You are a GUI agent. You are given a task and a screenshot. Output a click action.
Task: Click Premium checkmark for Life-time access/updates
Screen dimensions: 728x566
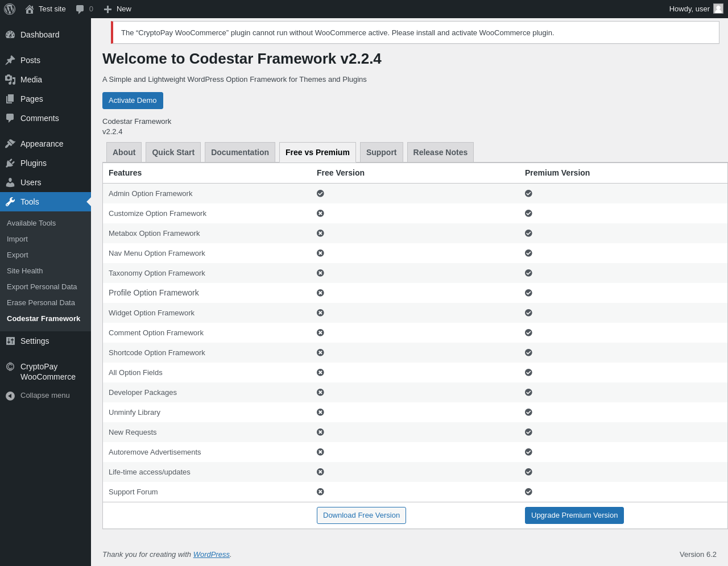click(x=528, y=472)
